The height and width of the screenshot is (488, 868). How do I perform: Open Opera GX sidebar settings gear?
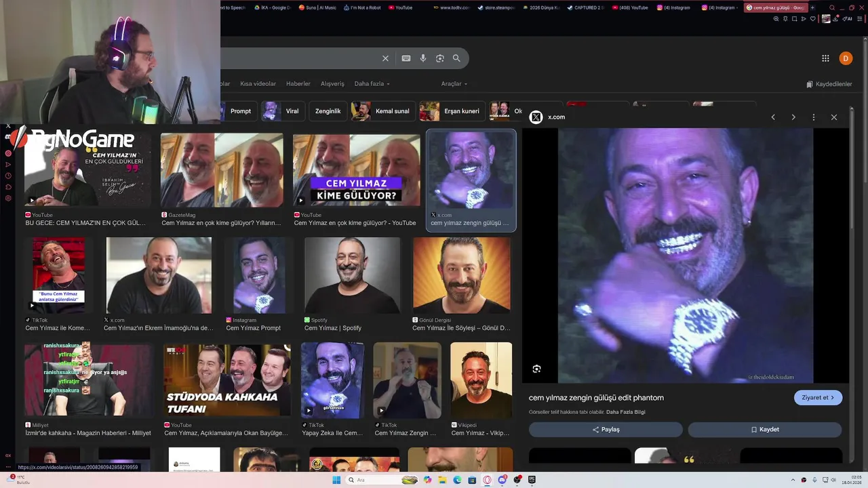8,198
